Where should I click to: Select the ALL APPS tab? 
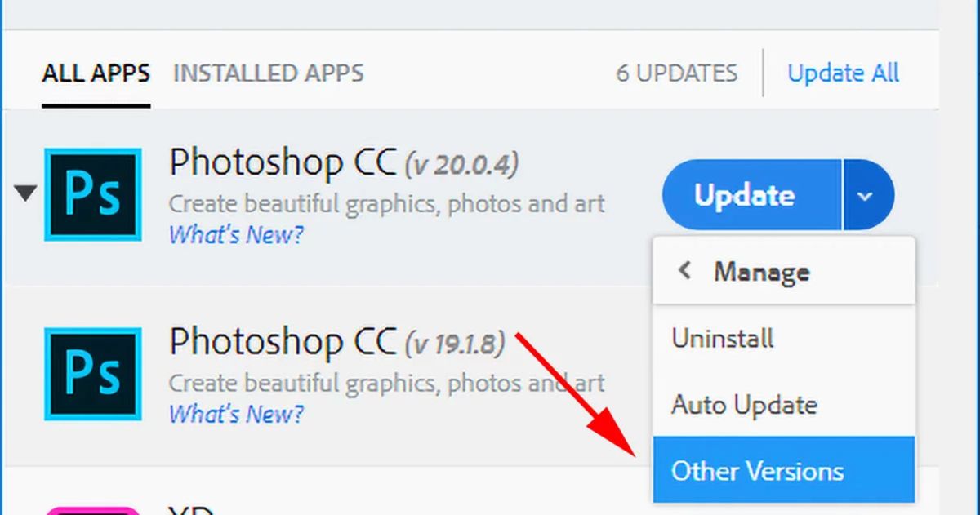tap(95, 73)
